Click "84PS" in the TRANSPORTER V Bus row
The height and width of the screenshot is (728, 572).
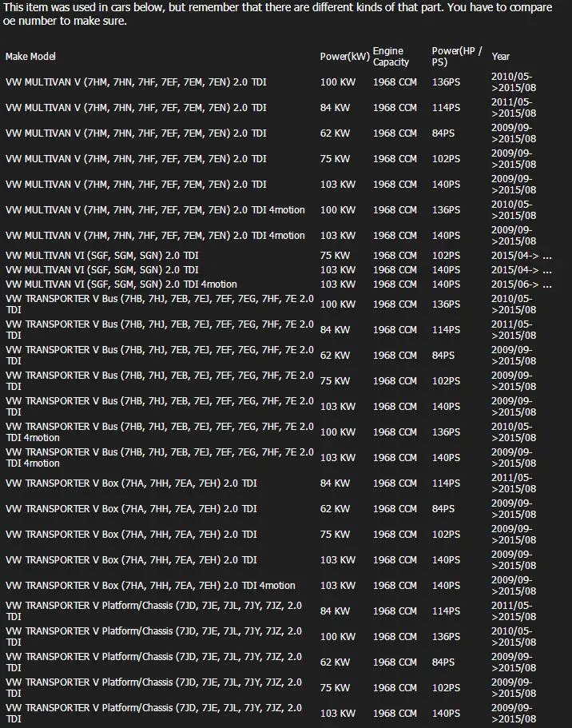point(443,356)
